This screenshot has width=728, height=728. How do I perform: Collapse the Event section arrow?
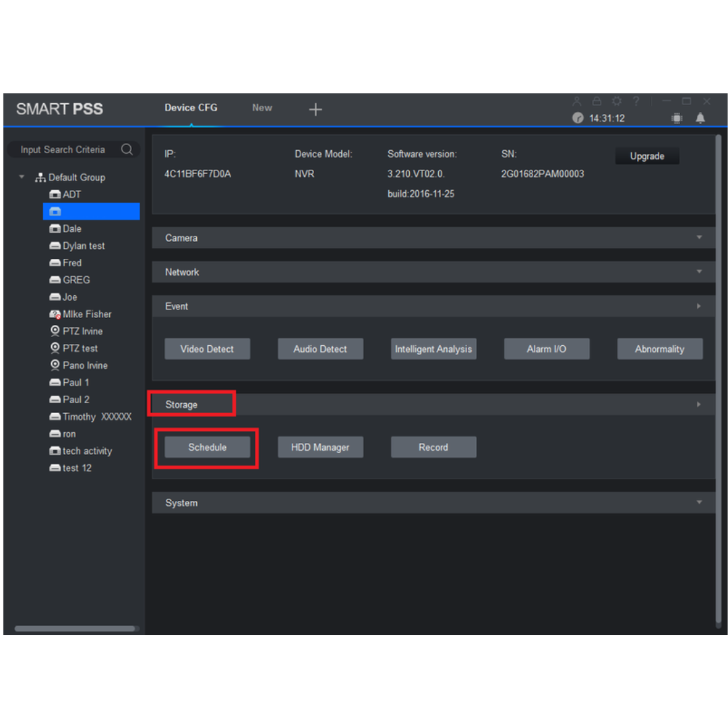(698, 306)
